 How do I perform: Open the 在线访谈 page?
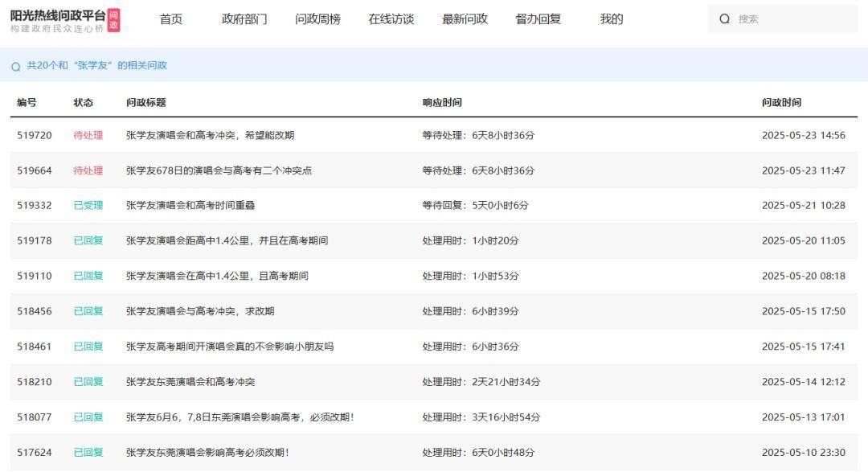click(391, 18)
